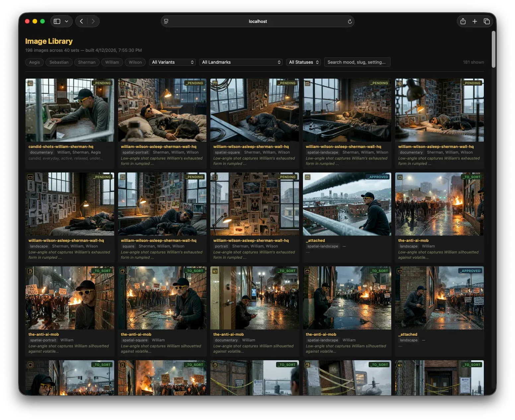This screenshot has height=420, width=515.
Task: Click the PENDING badge on the candid-shots card
Action: click(x=102, y=83)
